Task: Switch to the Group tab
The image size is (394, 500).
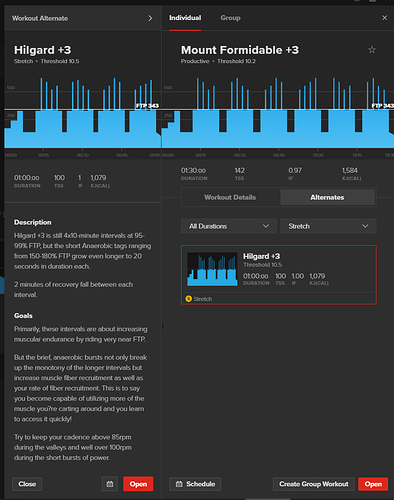Action: point(230,18)
